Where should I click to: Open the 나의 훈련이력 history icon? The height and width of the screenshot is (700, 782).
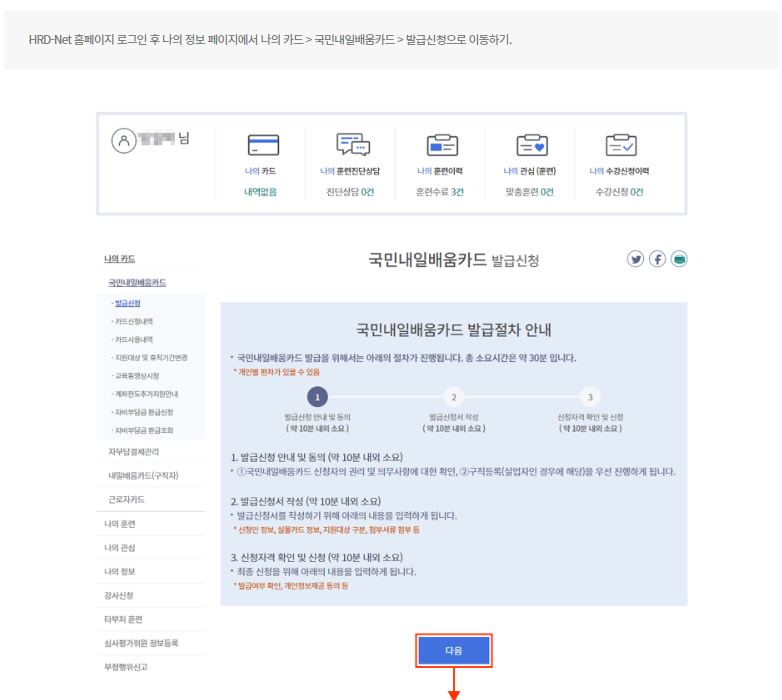pos(442,145)
